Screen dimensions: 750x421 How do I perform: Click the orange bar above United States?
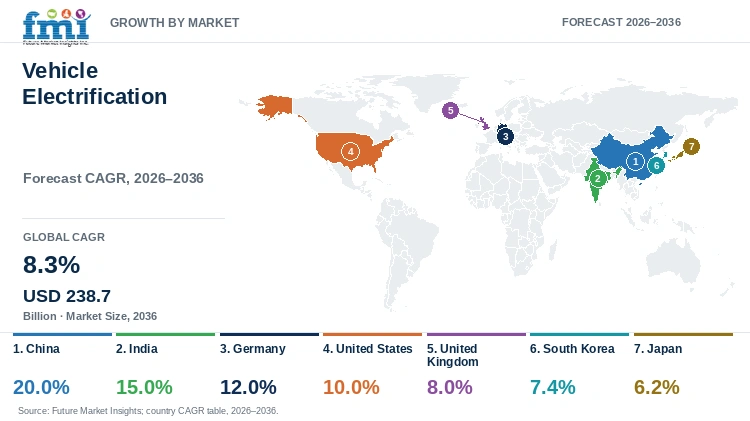pos(372,334)
